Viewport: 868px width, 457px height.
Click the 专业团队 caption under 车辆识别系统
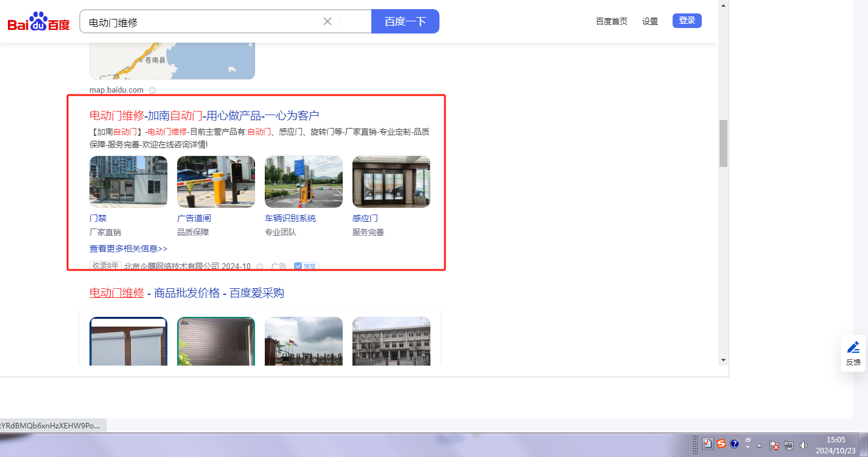pyautogui.click(x=281, y=232)
